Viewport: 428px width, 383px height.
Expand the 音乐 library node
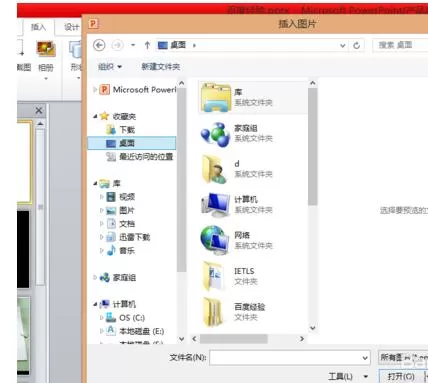pos(102,250)
